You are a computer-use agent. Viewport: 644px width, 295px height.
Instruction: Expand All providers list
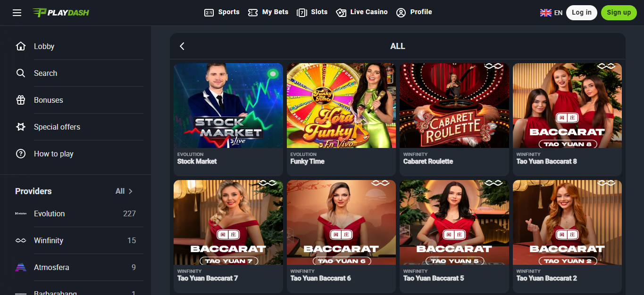(124, 191)
